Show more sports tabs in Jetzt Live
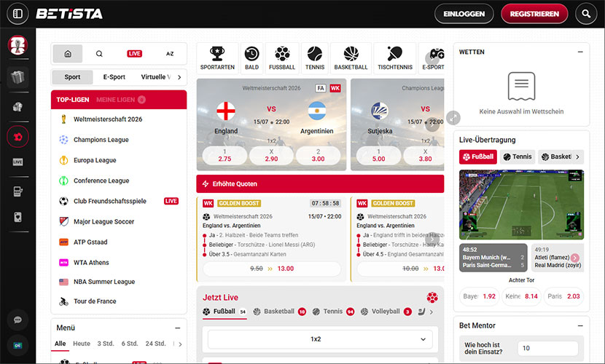 (432, 312)
